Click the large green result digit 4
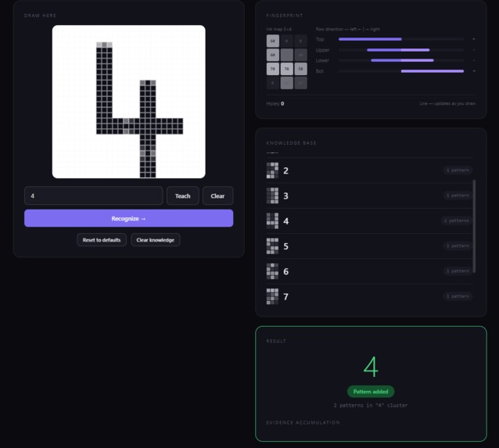This screenshot has height=448, width=499. 371,367
